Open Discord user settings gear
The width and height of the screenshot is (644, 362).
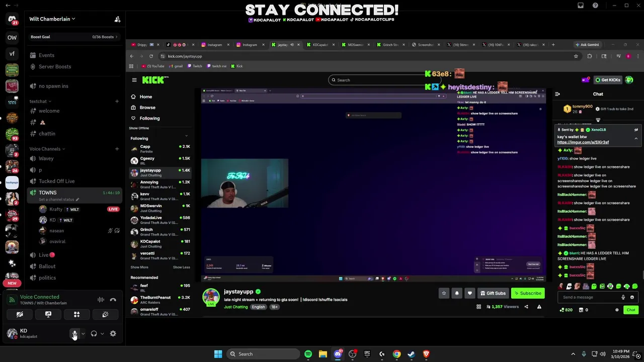113,334
